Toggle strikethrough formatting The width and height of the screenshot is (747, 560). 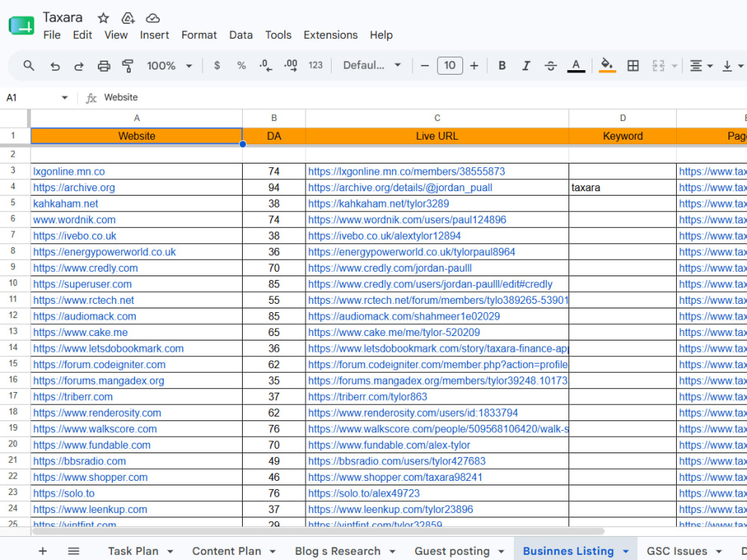click(x=551, y=66)
